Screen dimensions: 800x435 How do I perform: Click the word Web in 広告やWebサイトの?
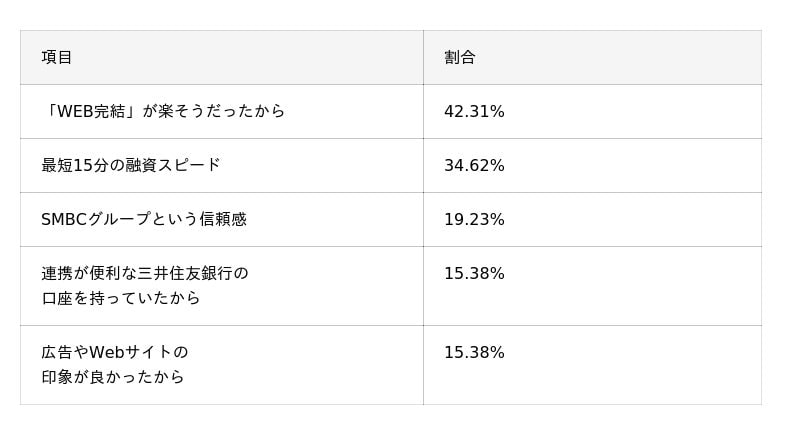tap(107, 352)
